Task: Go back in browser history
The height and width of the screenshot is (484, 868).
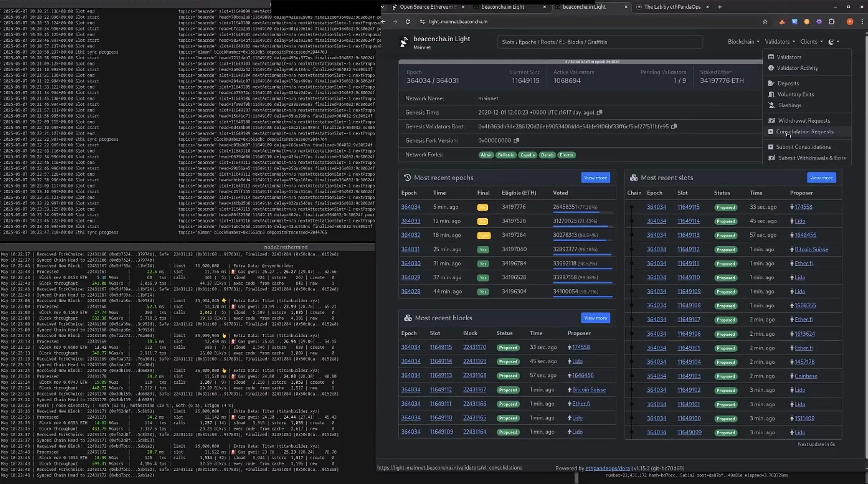Action: pyautogui.click(x=383, y=22)
